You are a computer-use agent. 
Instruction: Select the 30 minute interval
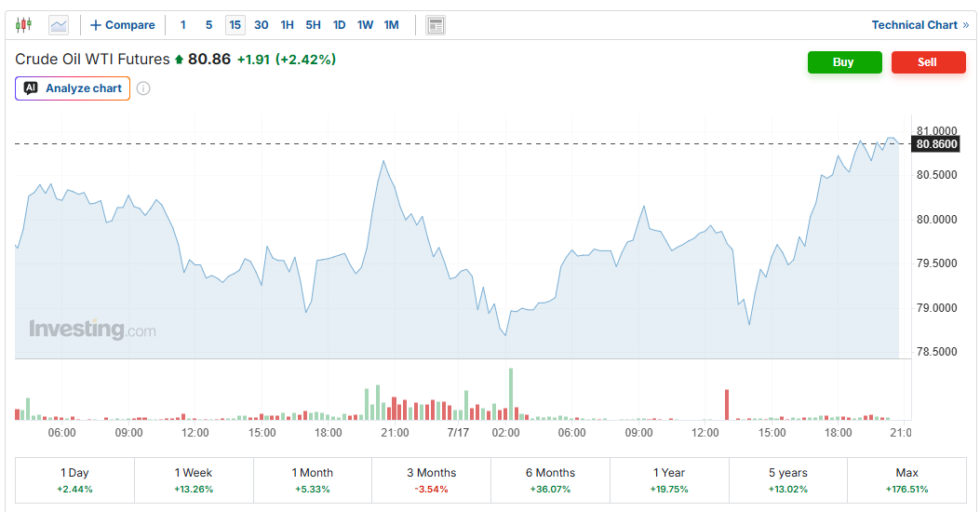(x=262, y=25)
